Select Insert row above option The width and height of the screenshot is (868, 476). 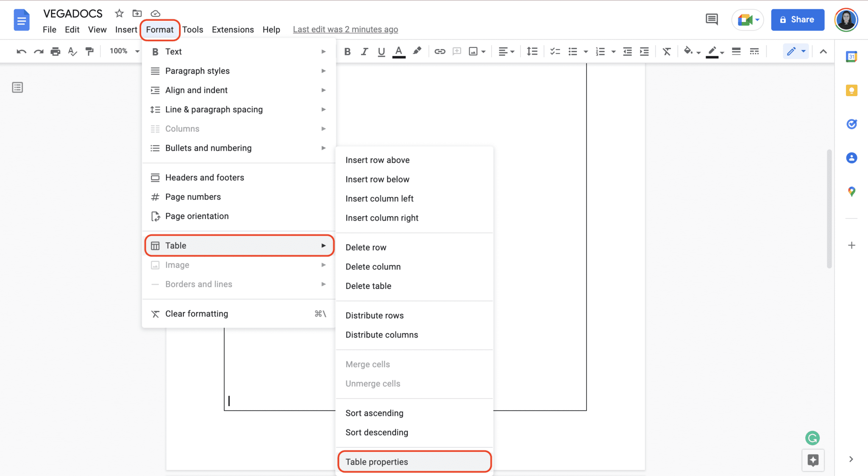click(x=377, y=160)
